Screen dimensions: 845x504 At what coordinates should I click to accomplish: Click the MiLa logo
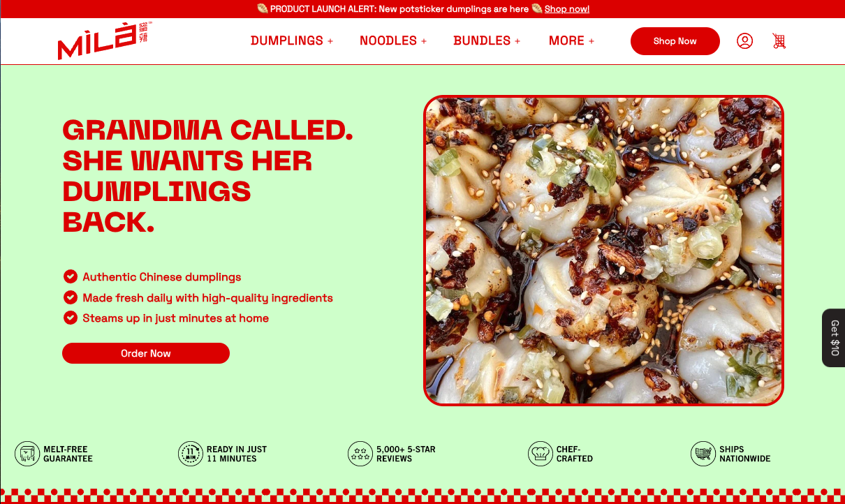click(x=105, y=40)
